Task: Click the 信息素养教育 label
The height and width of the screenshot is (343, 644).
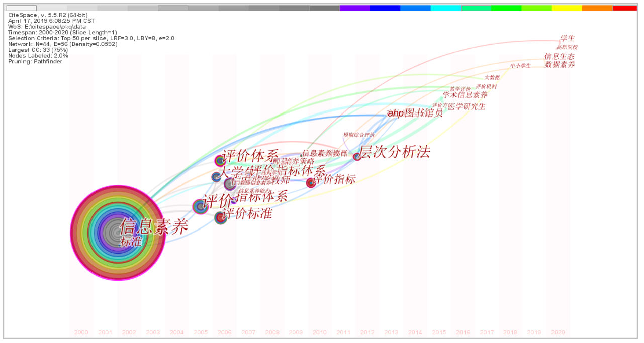Action: point(325,153)
